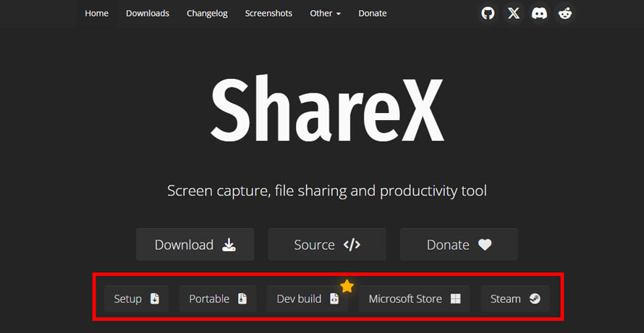
Task: Get the Dev build
Action: point(308,299)
